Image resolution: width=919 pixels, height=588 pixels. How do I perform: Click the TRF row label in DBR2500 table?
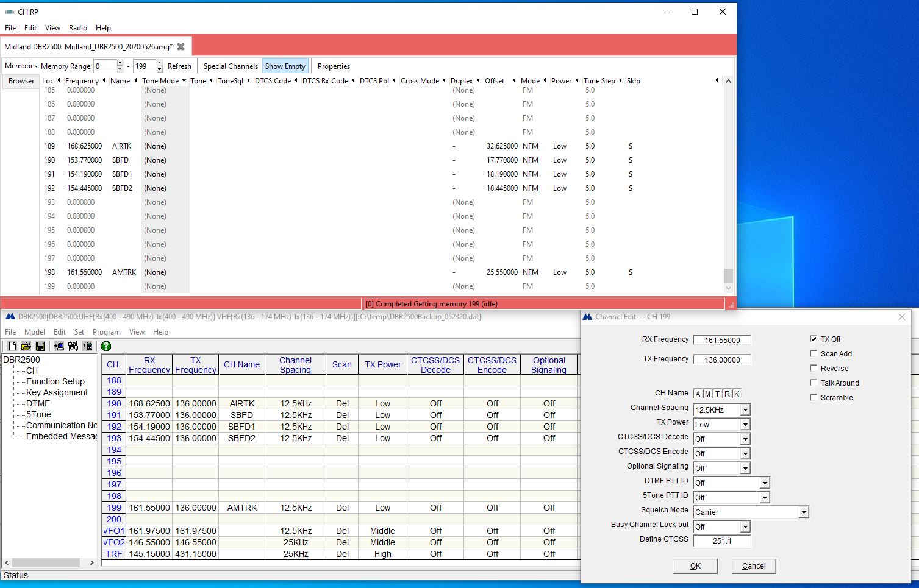(114, 554)
